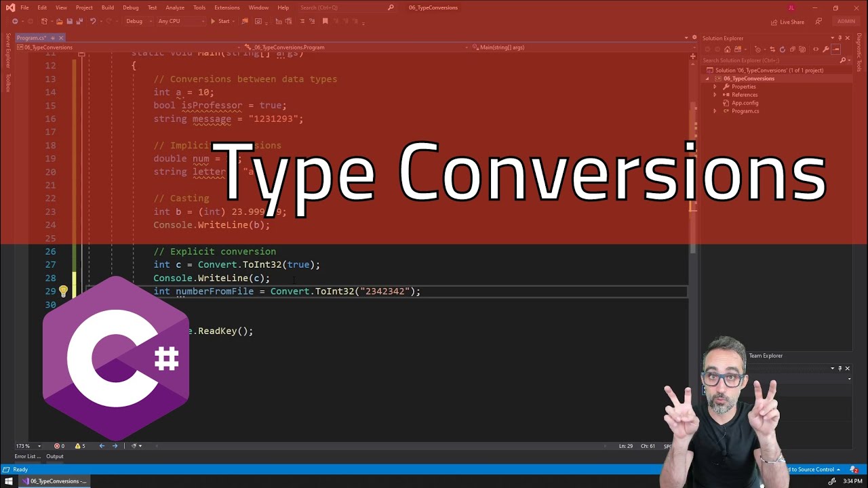This screenshot has height=488, width=868.
Task: Open the Edit menu
Action: click(42, 7)
